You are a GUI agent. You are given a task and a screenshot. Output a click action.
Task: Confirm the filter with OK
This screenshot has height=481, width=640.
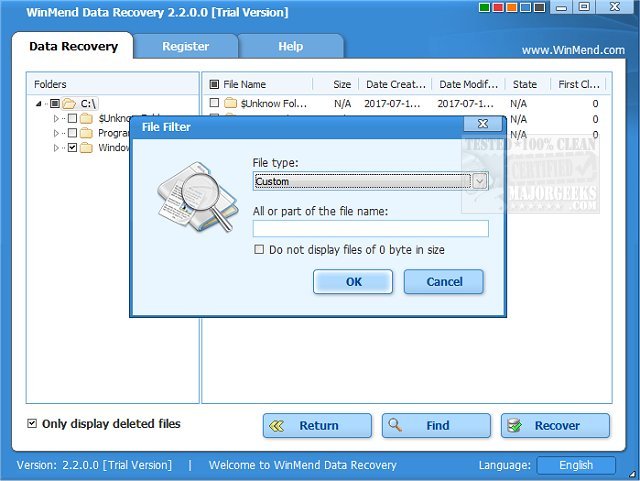click(353, 282)
